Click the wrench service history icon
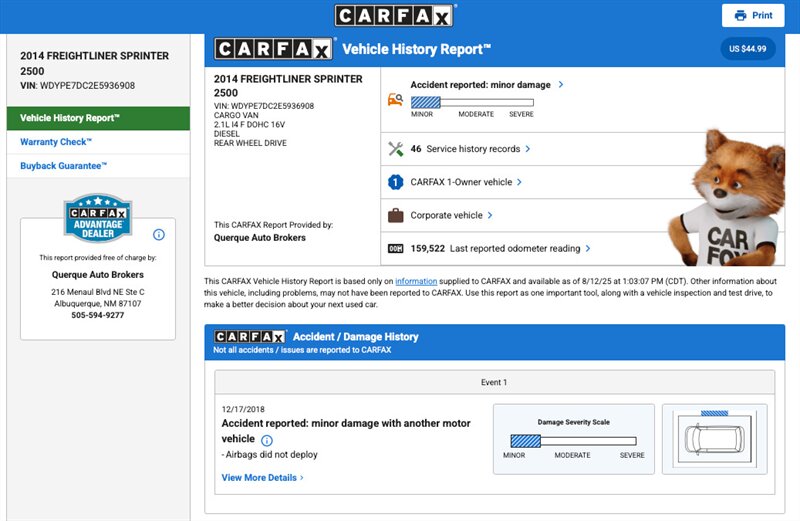800x521 pixels. click(x=395, y=148)
